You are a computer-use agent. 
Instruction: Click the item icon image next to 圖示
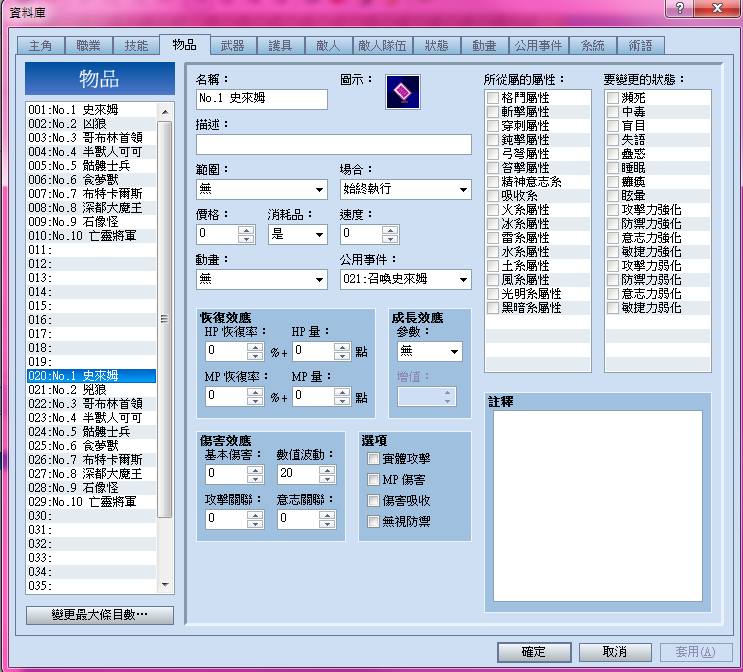coord(402,92)
